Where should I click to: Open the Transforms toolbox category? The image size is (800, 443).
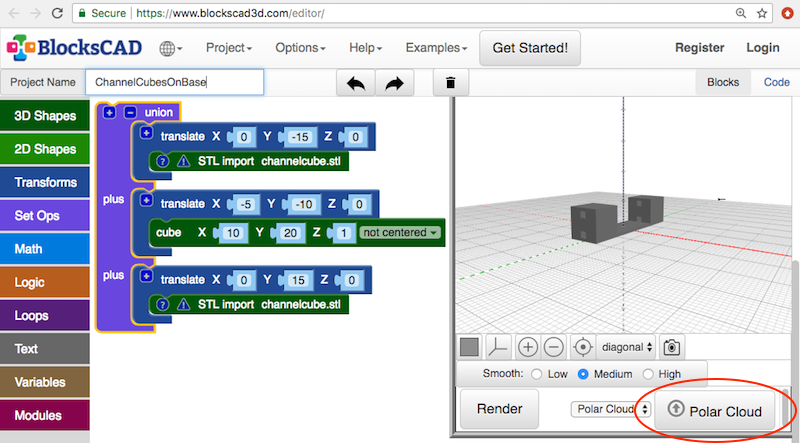tap(45, 182)
